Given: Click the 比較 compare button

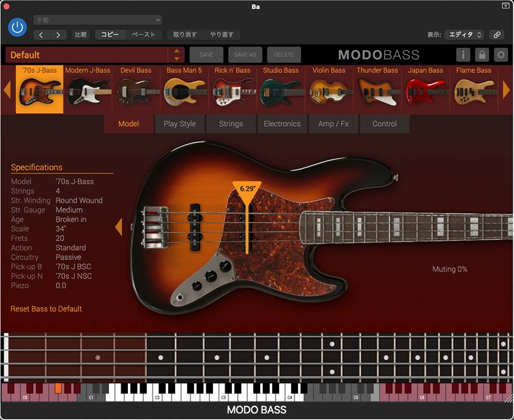Looking at the screenshot, I should [81, 35].
